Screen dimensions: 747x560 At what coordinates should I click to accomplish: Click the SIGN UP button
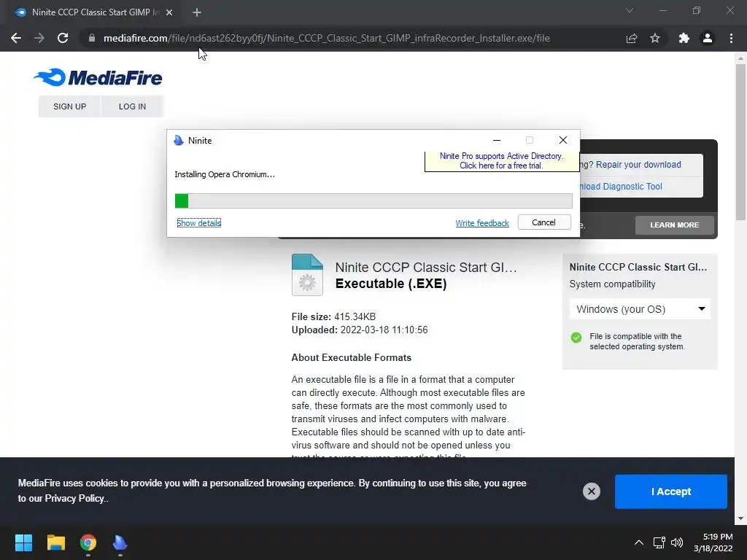[x=69, y=106]
